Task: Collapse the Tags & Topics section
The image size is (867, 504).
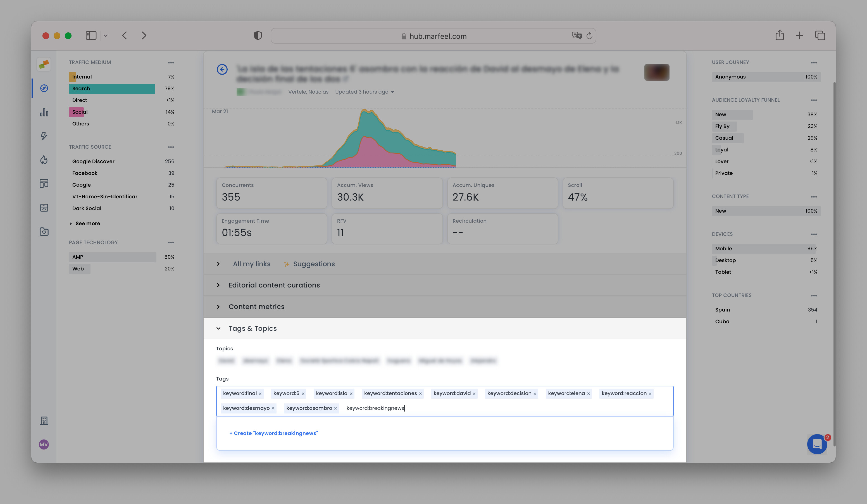Action: (252, 329)
